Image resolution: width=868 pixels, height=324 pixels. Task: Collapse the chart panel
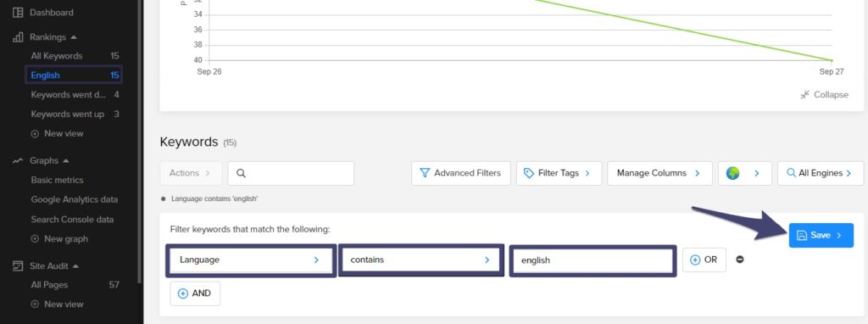[824, 95]
